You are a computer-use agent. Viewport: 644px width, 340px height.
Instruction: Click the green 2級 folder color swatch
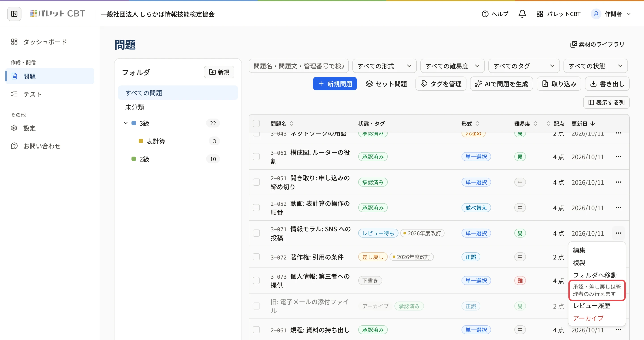click(x=133, y=159)
